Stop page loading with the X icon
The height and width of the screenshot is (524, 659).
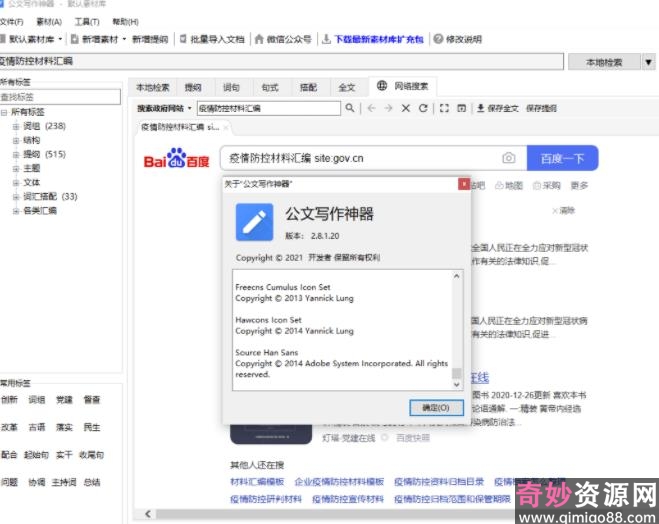pos(406,108)
